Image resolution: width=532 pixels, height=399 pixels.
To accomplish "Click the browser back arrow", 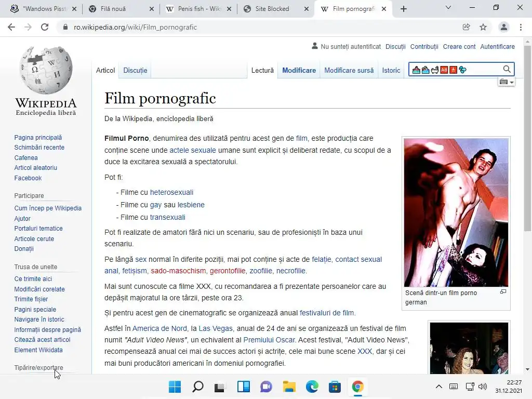I will (x=11, y=27).
